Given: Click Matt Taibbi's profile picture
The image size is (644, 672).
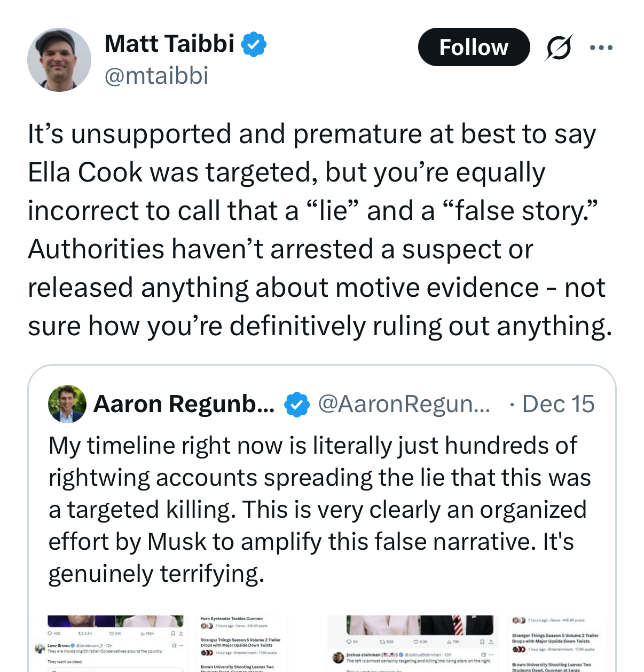Looking at the screenshot, I should 59,60.
